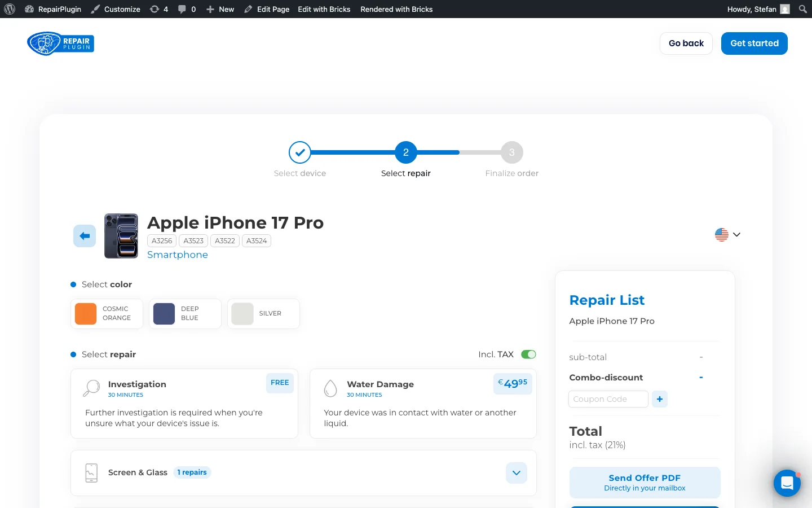Open the New content menu
This screenshot has height=508, width=812.
pyautogui.click(x=220, y=9)
